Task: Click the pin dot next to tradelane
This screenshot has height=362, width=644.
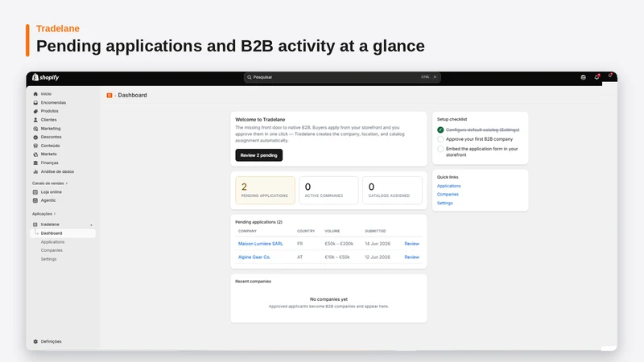Action: click(x=91, y=225)
